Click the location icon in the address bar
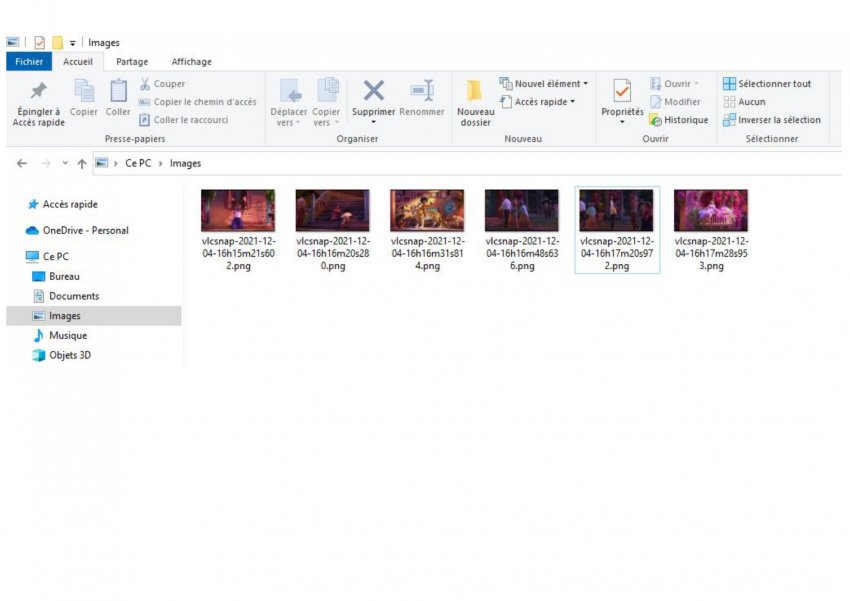Image resolution: width=850 pixels, height=601 pixels. 101,163
